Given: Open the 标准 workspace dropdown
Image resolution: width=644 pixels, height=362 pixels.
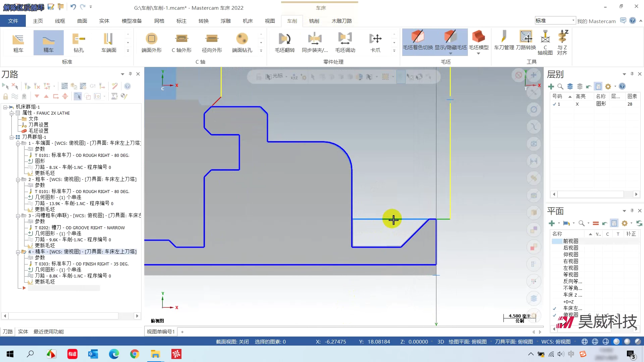Looking at the screenshot, I should 573,20.
